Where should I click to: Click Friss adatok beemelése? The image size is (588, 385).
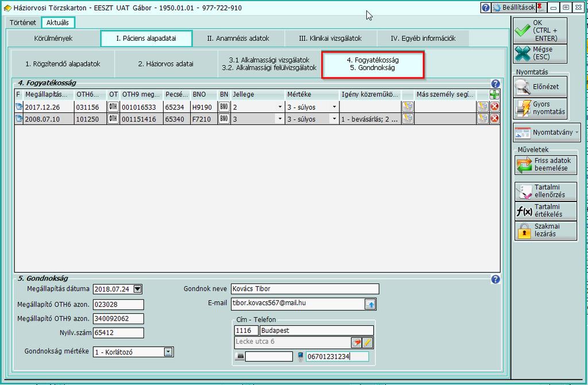click(x=546, y=165)
